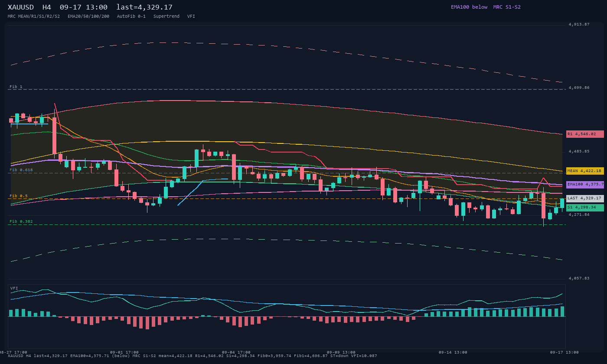Select the '09-01 17:00' time axis label
The height and width of the screenshot is (364, 607).
[x=124, y=352]
